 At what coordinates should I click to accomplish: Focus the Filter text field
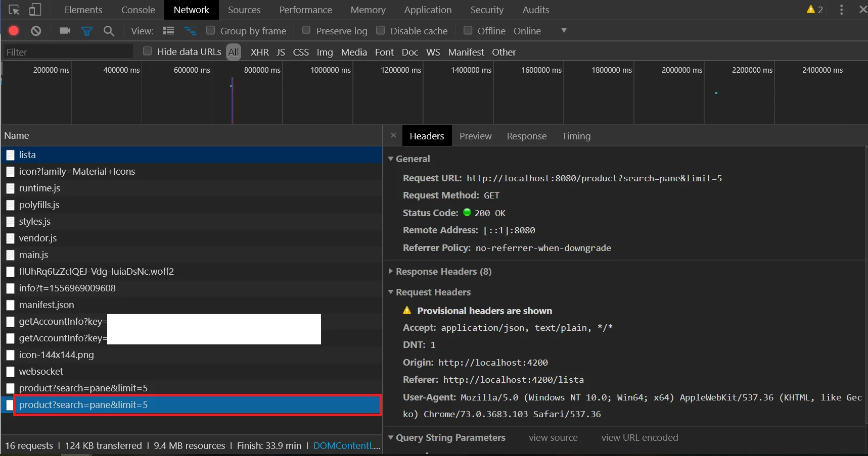[68, 52]
